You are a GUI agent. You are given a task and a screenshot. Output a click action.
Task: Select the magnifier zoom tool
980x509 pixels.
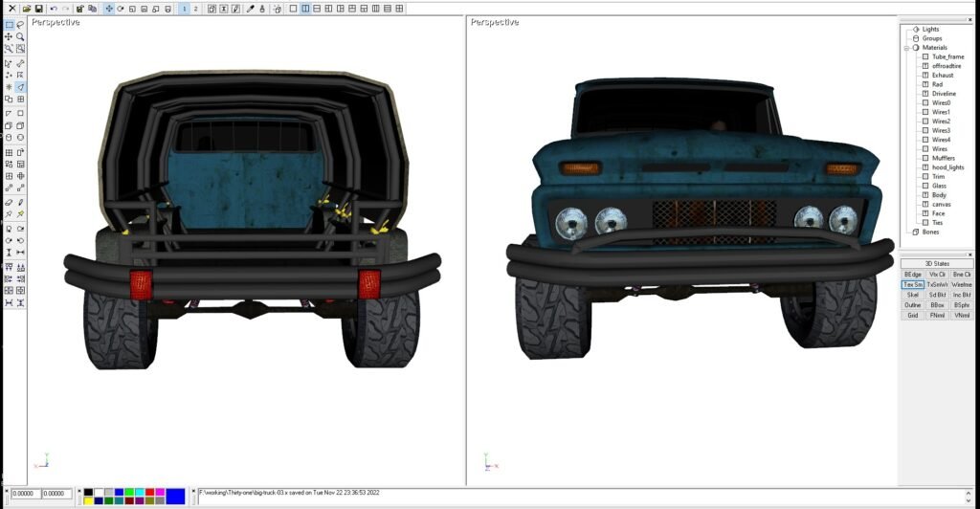click(x=20, y=37)
